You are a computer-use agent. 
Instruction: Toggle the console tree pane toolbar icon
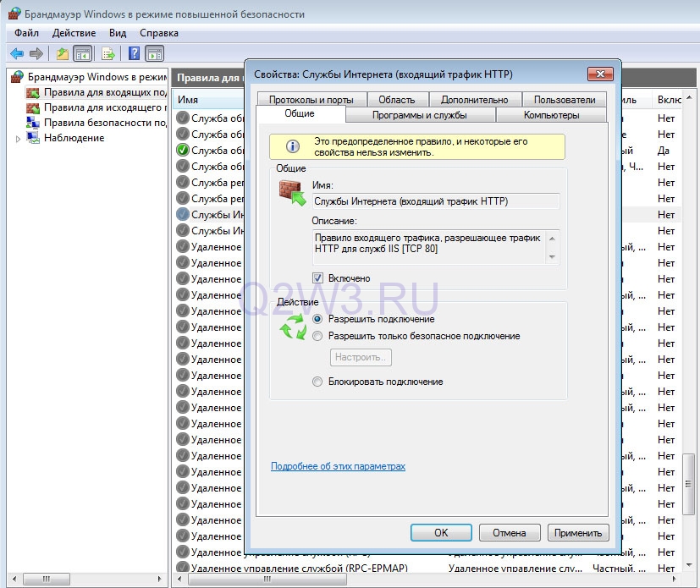pos(83,54)
